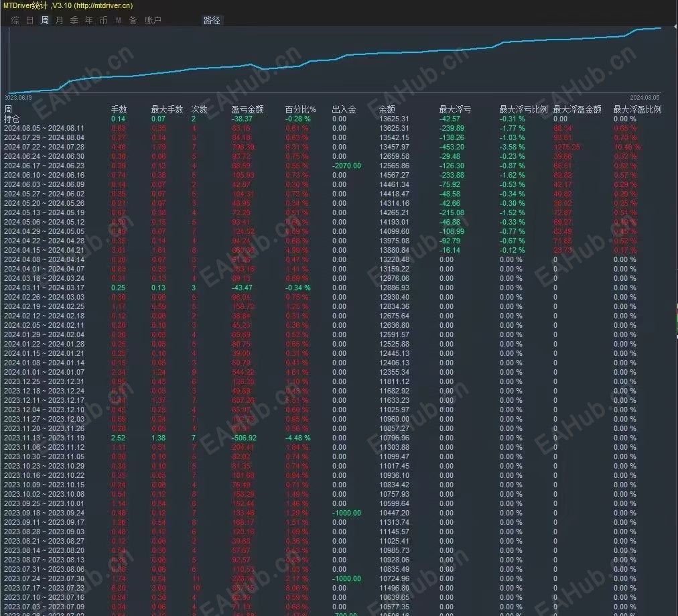The width and height of the screenshot is (678, 616).
Task: Click the 最大手数 column header
Action: coord(167,109)
